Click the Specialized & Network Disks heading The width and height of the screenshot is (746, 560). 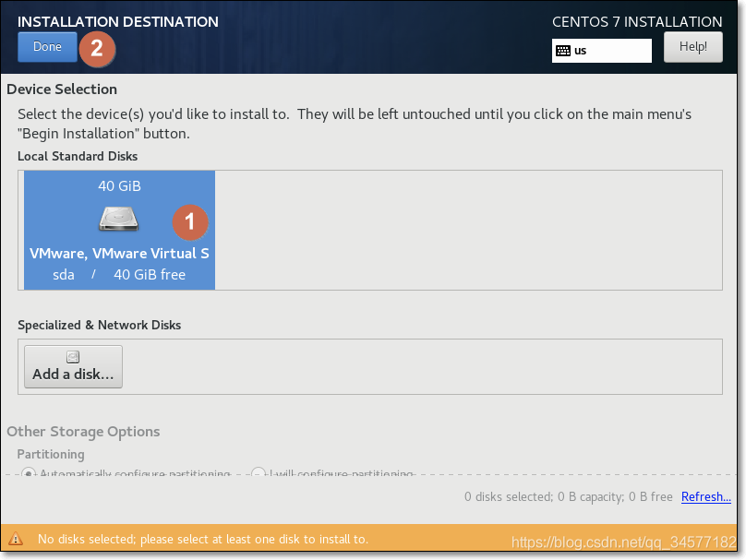click(x=100, y=325)
